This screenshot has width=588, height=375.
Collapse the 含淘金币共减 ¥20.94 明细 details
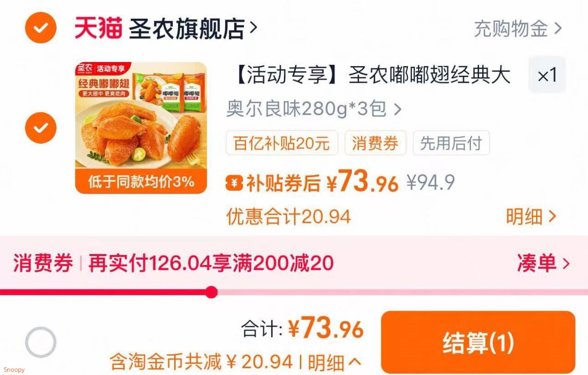(x=236, y=362)
